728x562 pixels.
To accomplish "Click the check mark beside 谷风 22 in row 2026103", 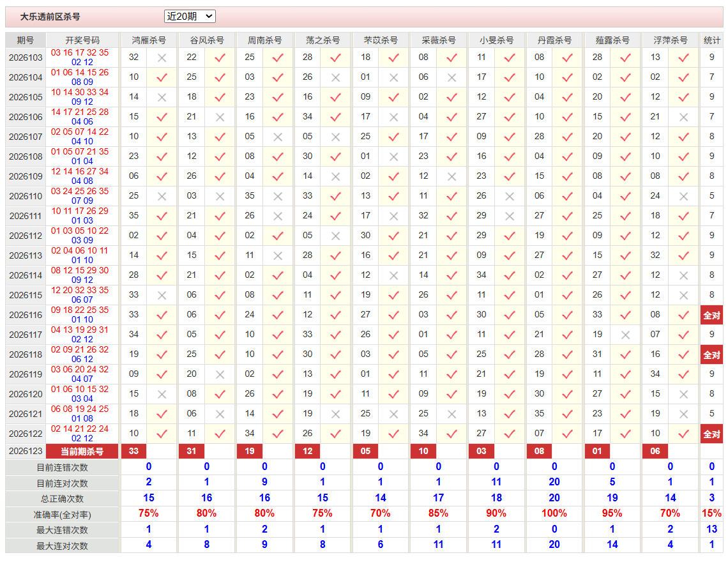I will (220, 58).
